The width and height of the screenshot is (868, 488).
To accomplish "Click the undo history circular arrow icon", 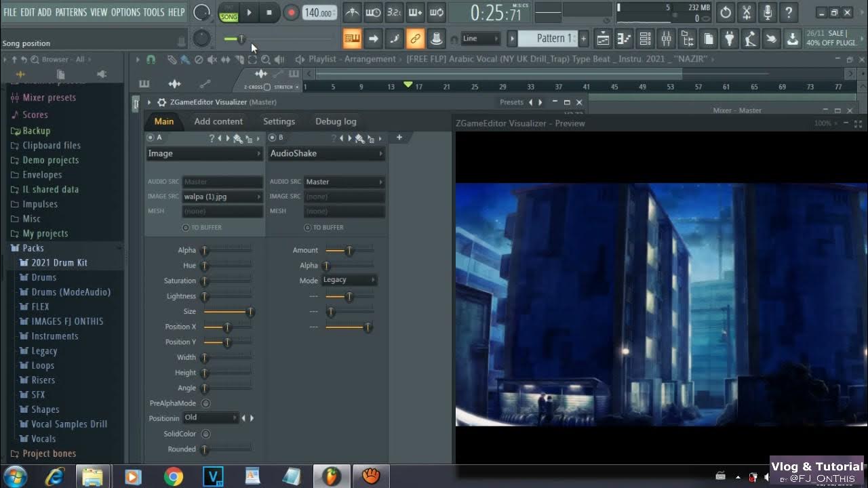I will [x=726, y=12].
